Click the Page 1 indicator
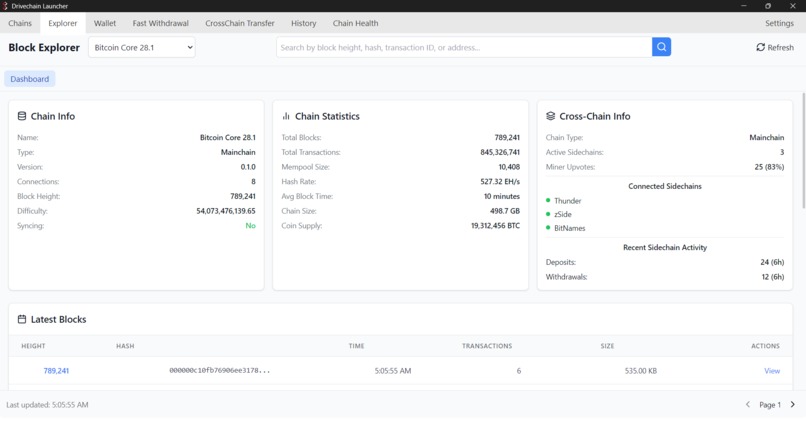The image size is (806, 428). pyautogui.click(x=770, y=405)
